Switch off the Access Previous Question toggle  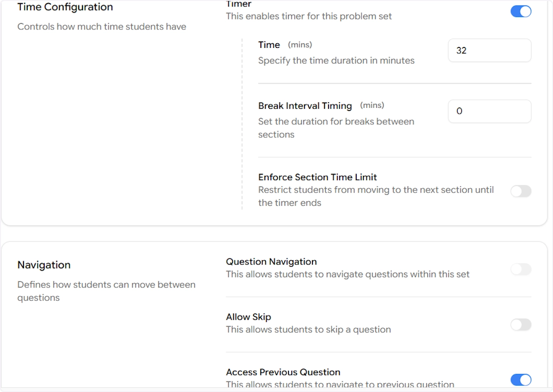[521, 380]
